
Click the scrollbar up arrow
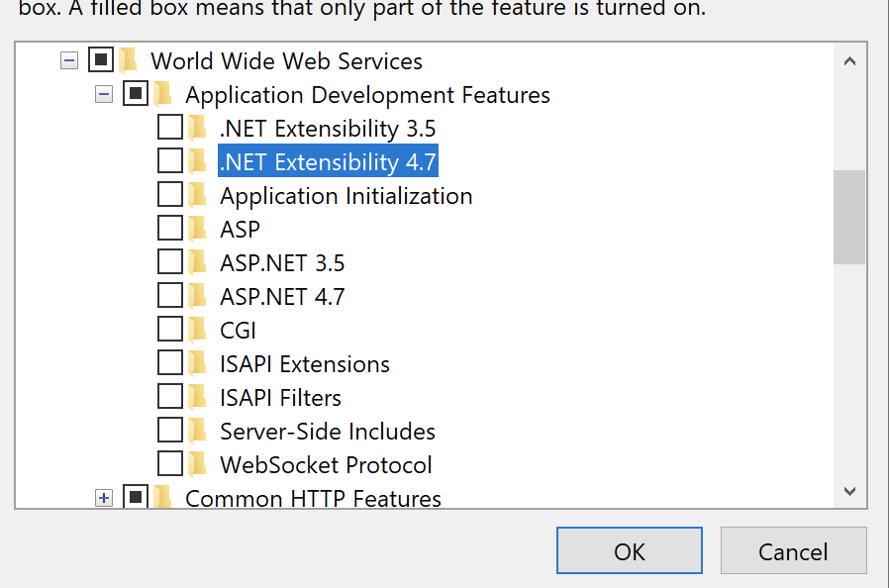point(849,61)
